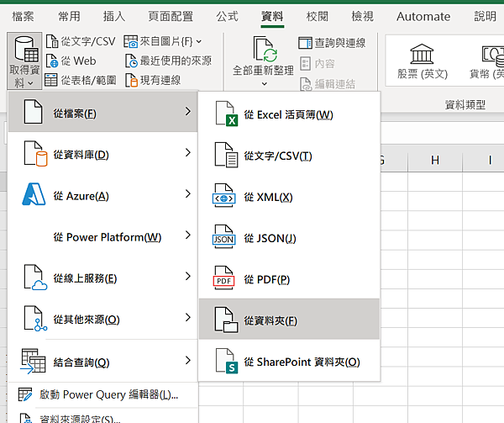Click the 從 JSON(J) file icon
The width and height of the screenshot is (504, 423).
pos(224,237)
